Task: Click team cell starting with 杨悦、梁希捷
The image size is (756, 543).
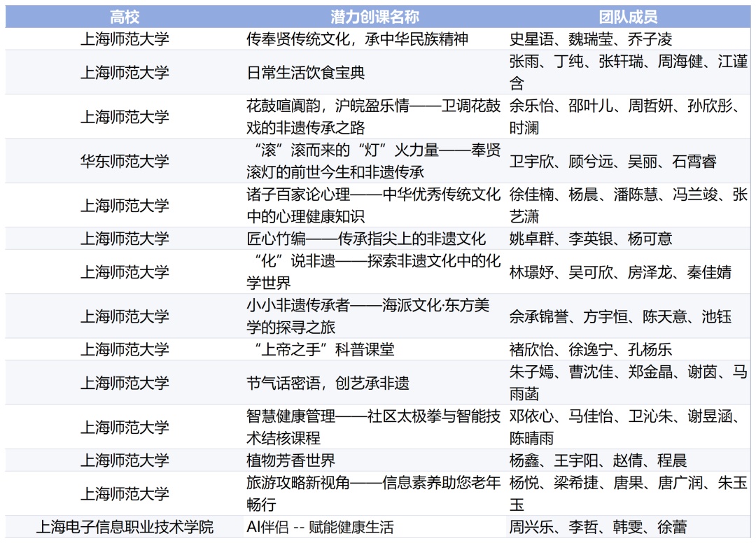Action: click(x=628, y=493)
